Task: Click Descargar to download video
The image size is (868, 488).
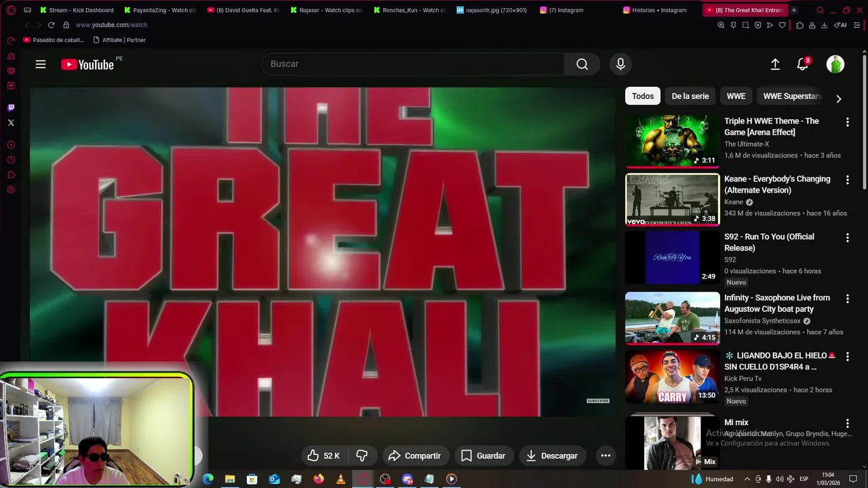Action: pyautogui.click(x=552, y=455)
